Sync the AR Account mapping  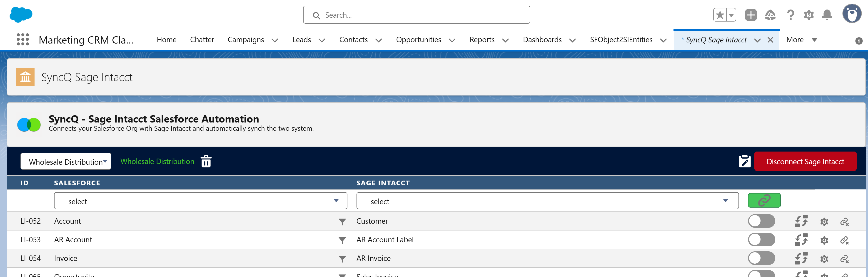pos(801,240)
